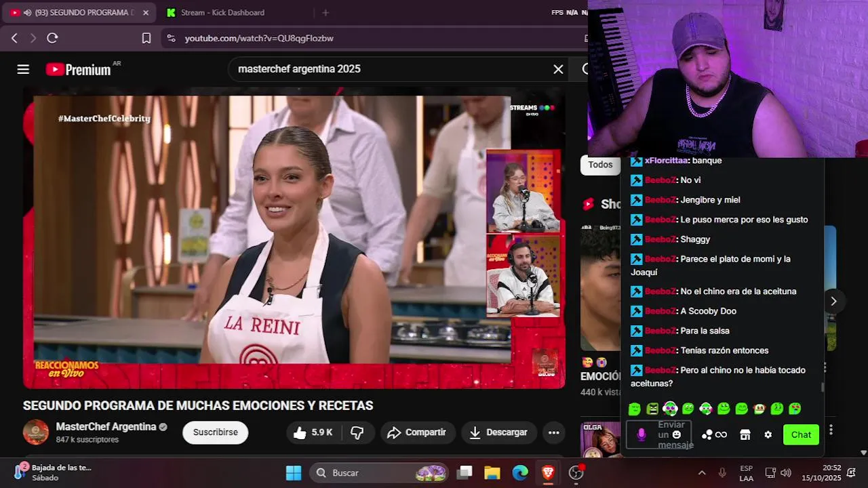The width and height of the screenshot is (868, 488).
Task: Click chat message "A Scooby Doo"
Action: [x=708, y=311]
